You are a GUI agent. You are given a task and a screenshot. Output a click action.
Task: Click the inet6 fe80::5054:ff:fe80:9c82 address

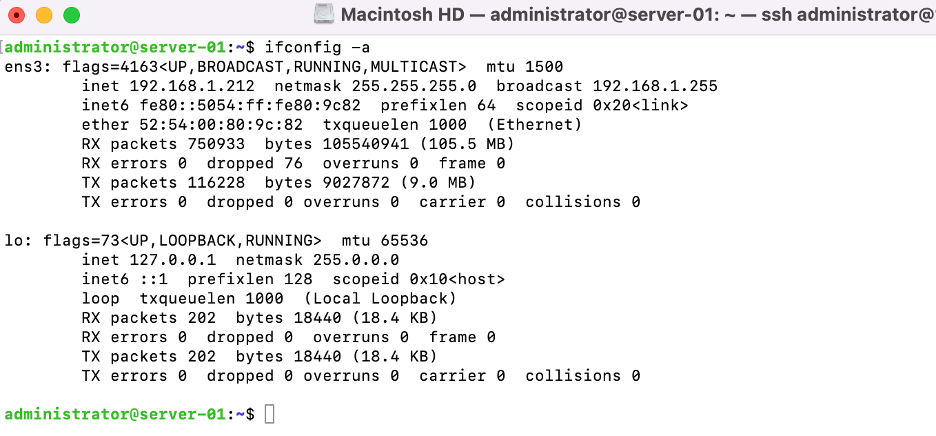(250, 106)
